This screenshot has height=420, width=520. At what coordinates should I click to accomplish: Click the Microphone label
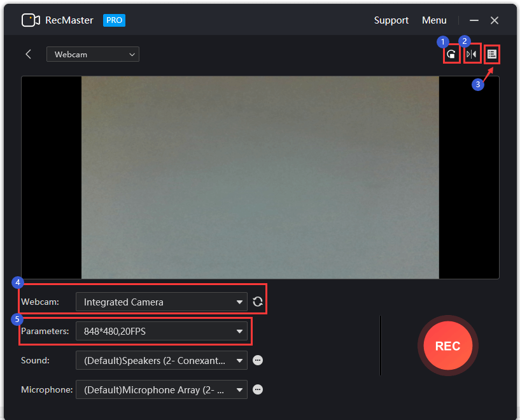46,389
